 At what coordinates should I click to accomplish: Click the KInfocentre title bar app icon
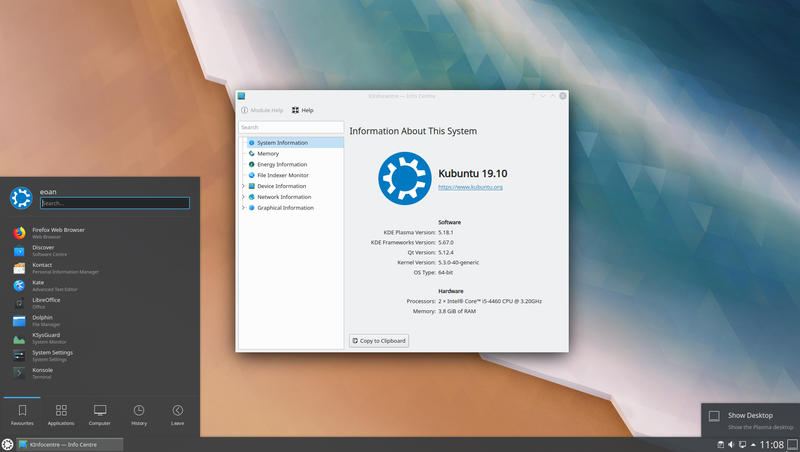pyautogui.click(x=241, y=96)
